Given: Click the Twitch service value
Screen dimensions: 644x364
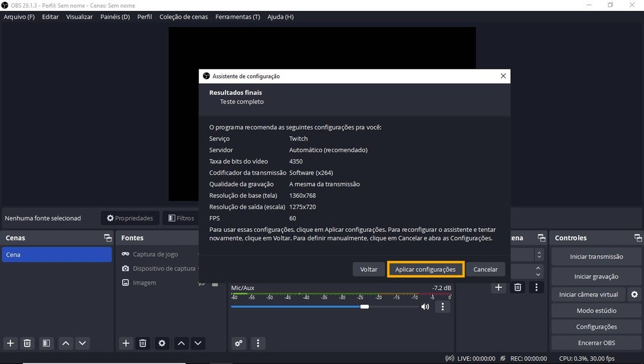Looking at the screenshot, I should 298,139.
